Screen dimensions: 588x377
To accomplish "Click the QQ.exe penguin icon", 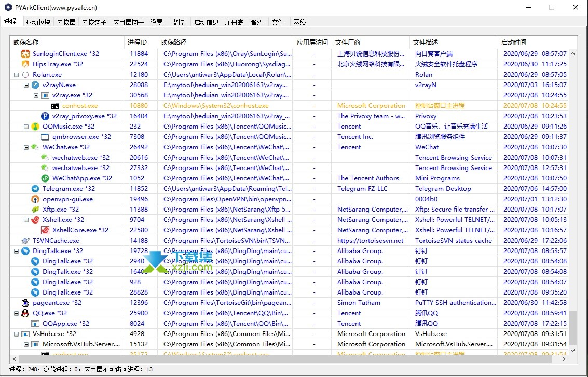I will pos(25,313).
